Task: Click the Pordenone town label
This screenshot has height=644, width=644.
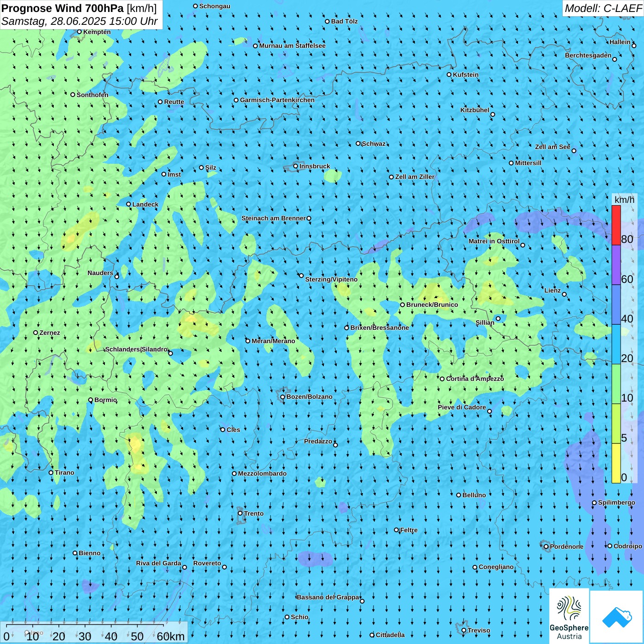Action: click(x=567, y=546)
